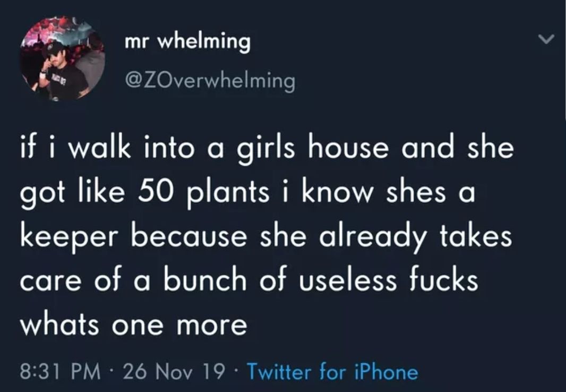Open the mr whelming display name
Screen dimensions: 566x392
click(187, 42)
